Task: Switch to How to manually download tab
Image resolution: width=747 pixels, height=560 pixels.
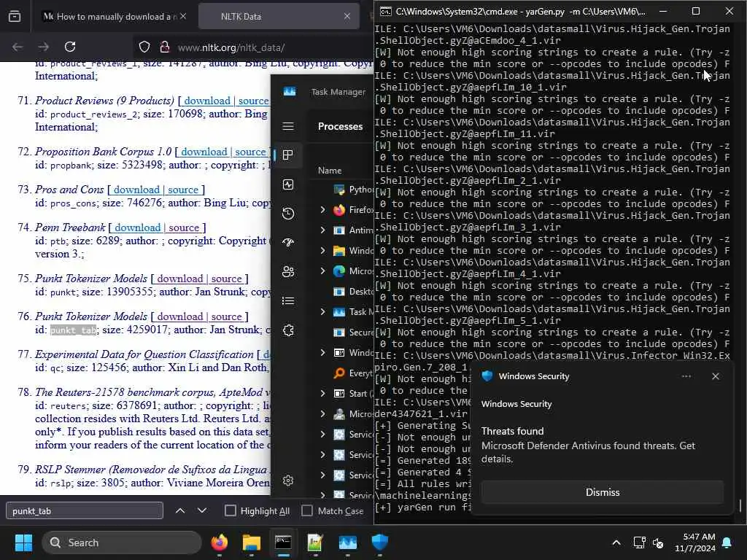Action: [116, 17]
